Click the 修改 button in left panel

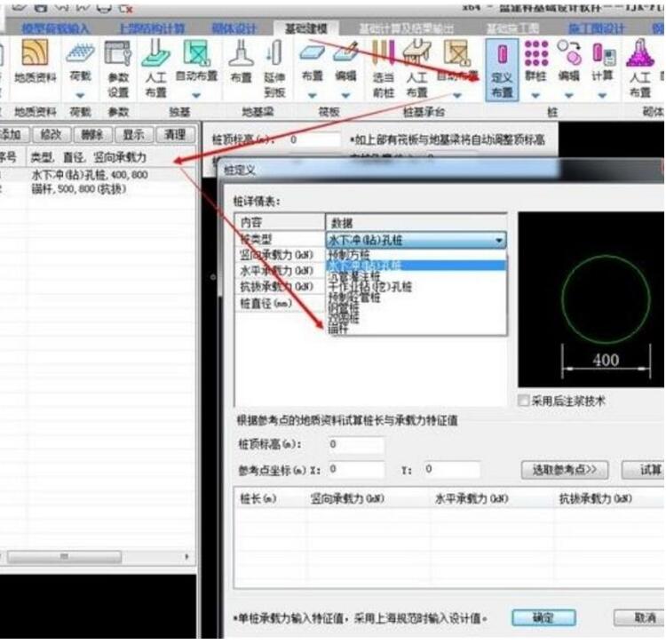[x=51, y=134]
